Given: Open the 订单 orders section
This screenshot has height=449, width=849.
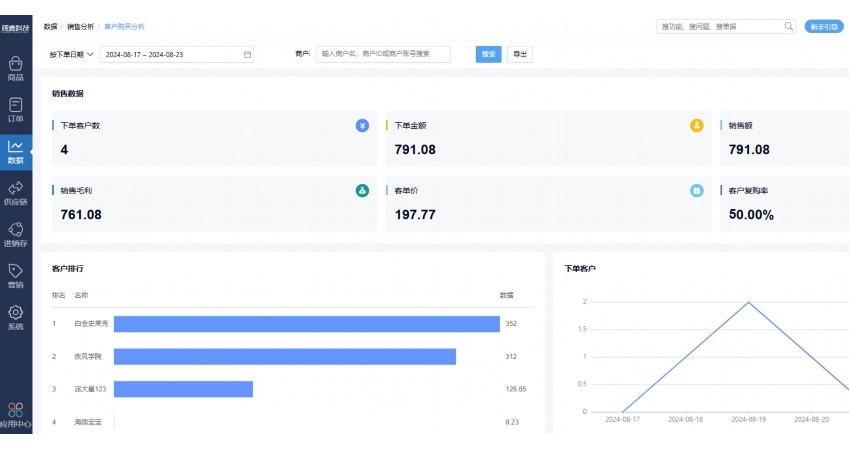Looking at the screenshot, I should (x=15, y=109).
